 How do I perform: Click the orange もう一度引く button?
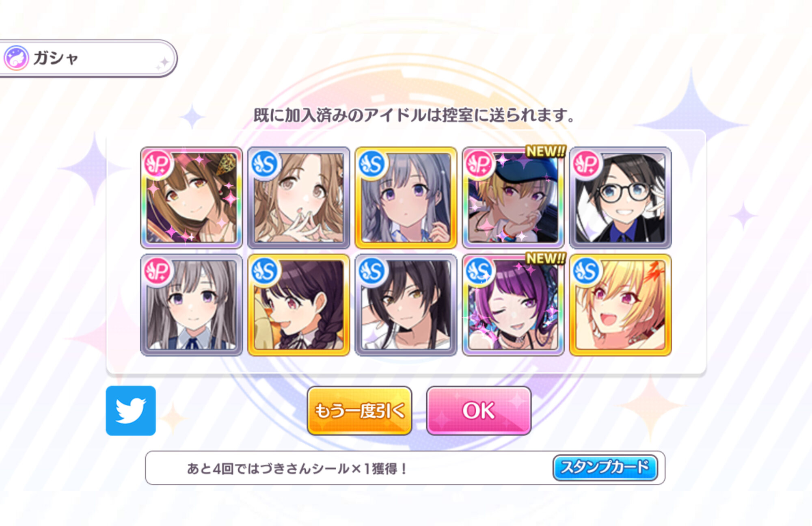(360, 411)
